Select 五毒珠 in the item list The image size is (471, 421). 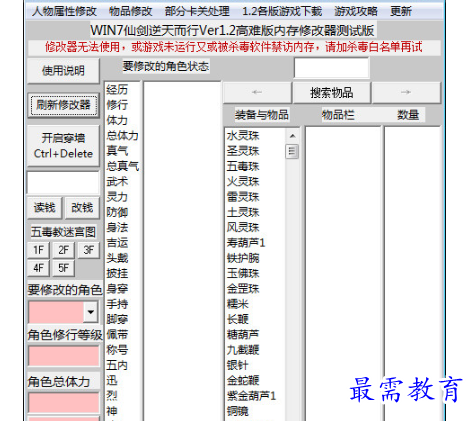click(243, 166)
